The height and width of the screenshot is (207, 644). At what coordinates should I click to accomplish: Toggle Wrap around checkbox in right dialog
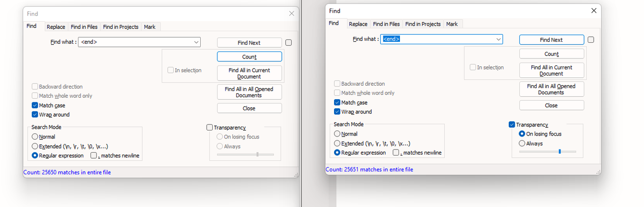tap(337, 112)
